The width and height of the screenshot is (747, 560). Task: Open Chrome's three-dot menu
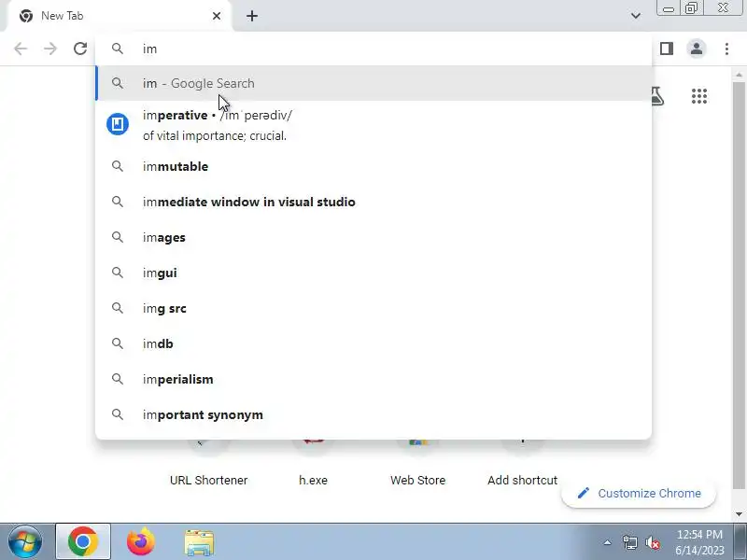coord(726,49)
